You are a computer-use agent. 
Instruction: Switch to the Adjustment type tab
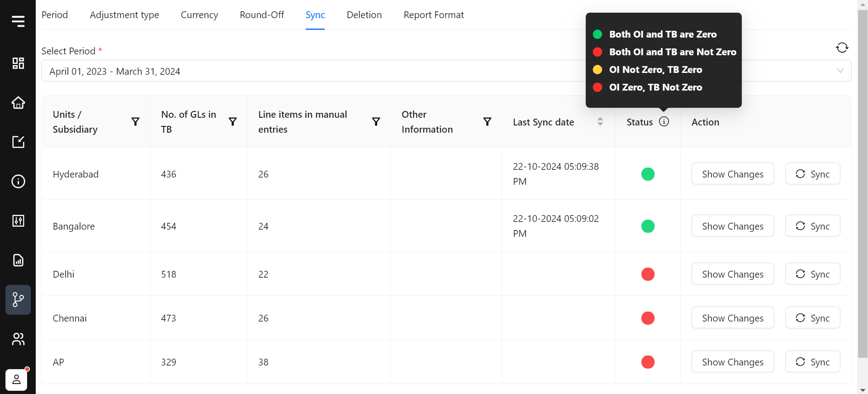[124, 15]
